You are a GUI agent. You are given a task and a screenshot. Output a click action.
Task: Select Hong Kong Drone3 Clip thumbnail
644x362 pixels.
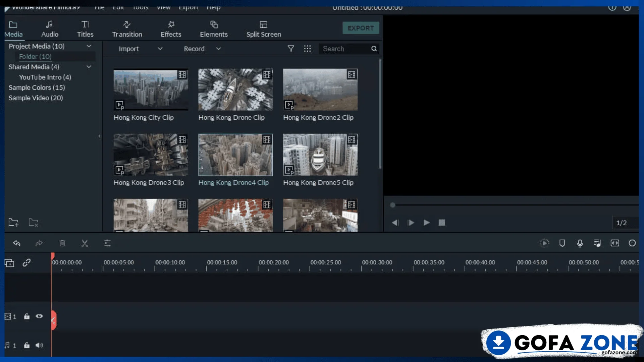151,155
